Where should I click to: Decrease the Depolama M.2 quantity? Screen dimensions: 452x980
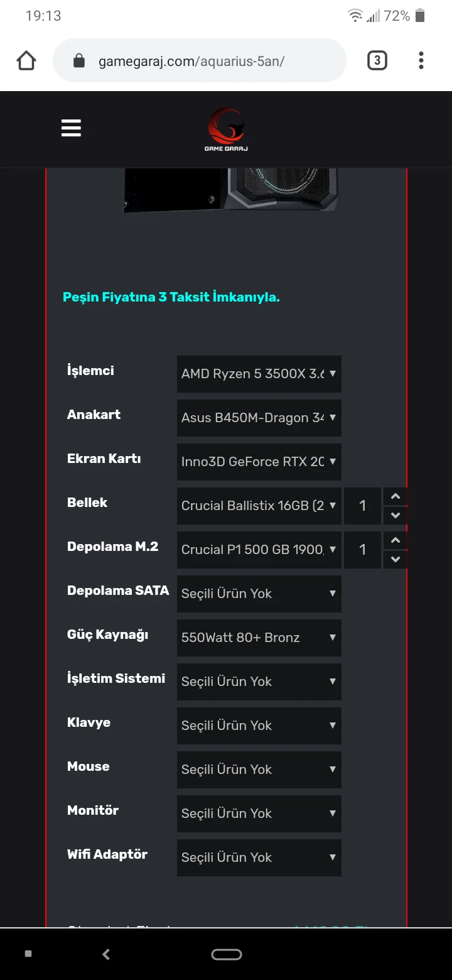395,559
